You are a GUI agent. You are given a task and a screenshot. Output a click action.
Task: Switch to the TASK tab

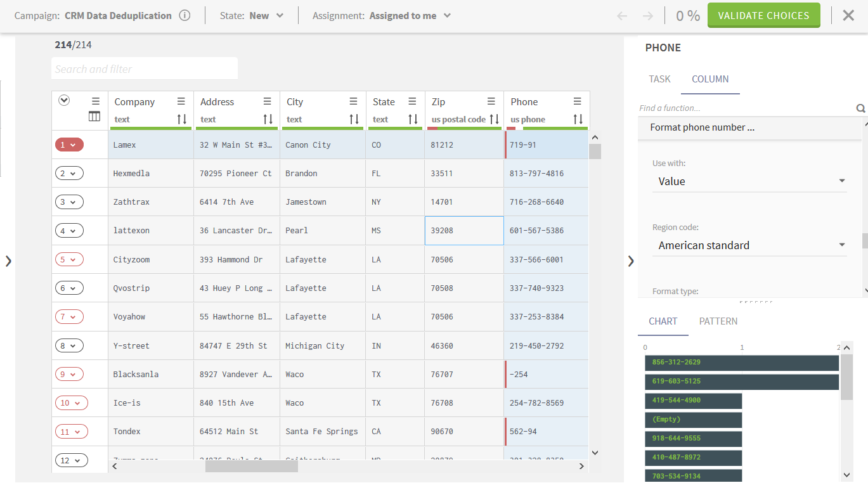(659, 79)
